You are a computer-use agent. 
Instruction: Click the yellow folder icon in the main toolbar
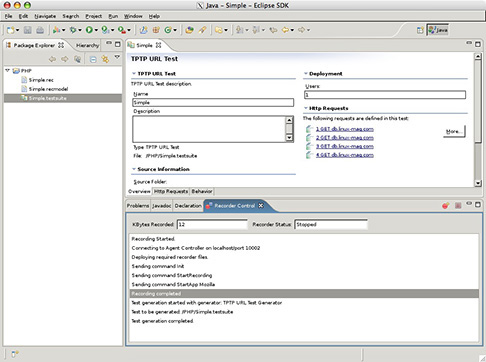[x=219, y=30]
